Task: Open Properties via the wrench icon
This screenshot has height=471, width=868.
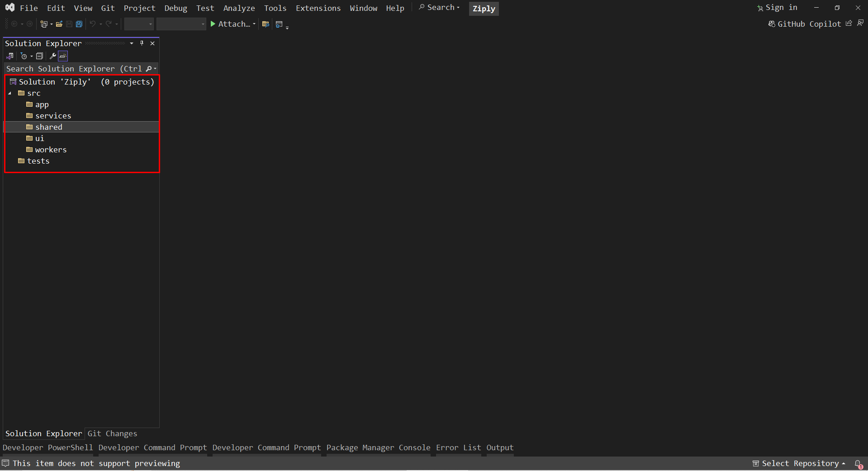Action: tap(52, 56)
